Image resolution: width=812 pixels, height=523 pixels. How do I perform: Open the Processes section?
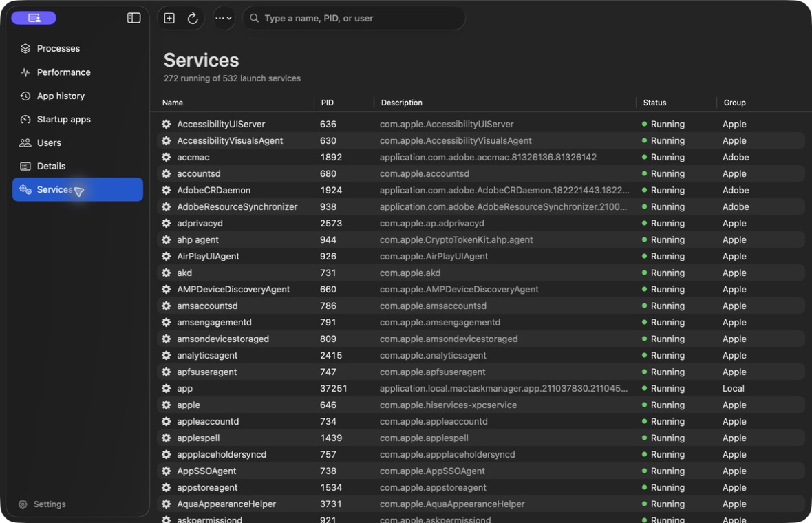(58, 49)
